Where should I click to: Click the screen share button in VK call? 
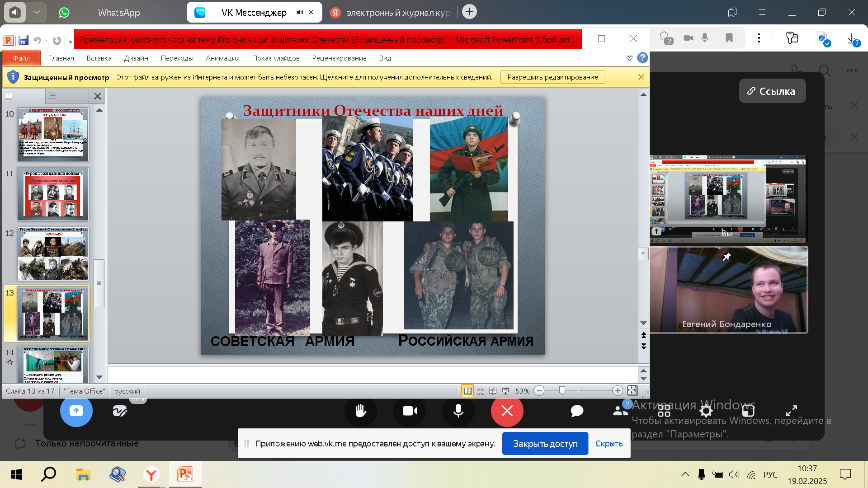pyautogui.click(x=76, y=411)
